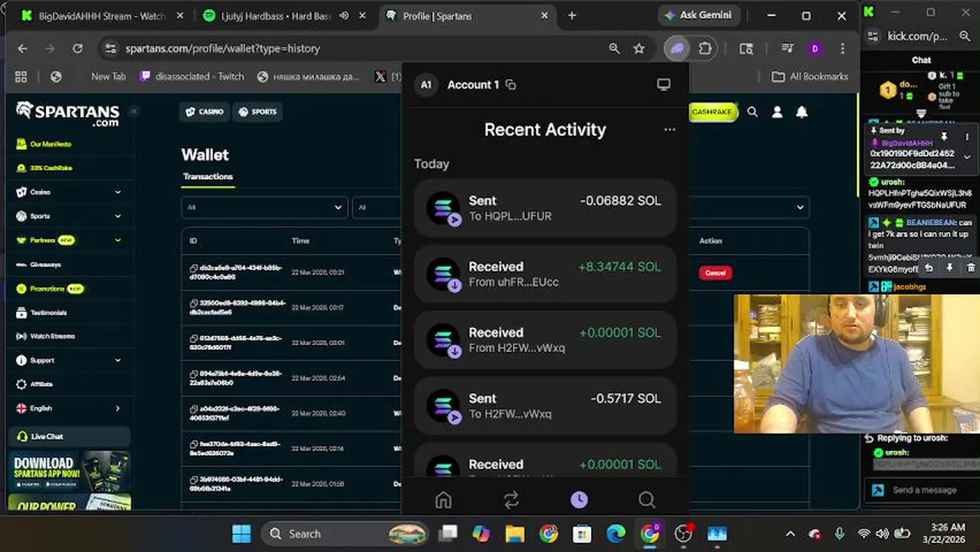Screen dimensions: 980x552
Task: Expand pinned message chevron in Kick chat
Action: pyautogui.click(x=967, y=157)
